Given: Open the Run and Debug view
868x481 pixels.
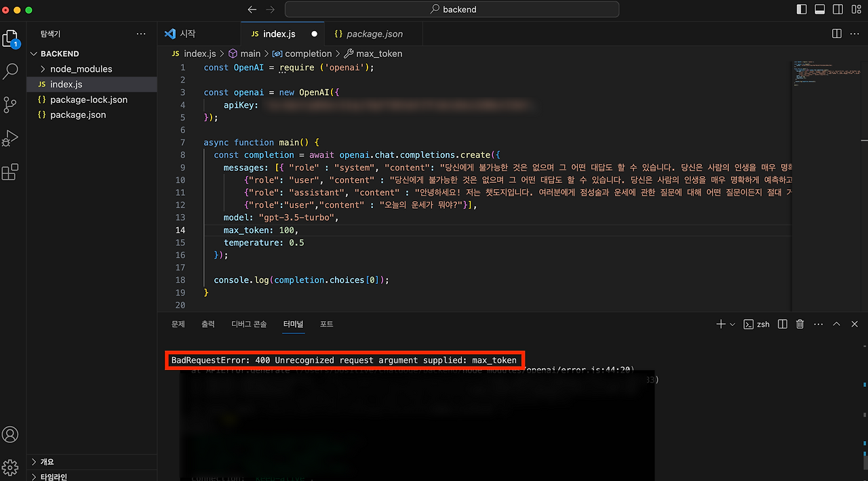Looking at the screenshot, I should 10,138.
